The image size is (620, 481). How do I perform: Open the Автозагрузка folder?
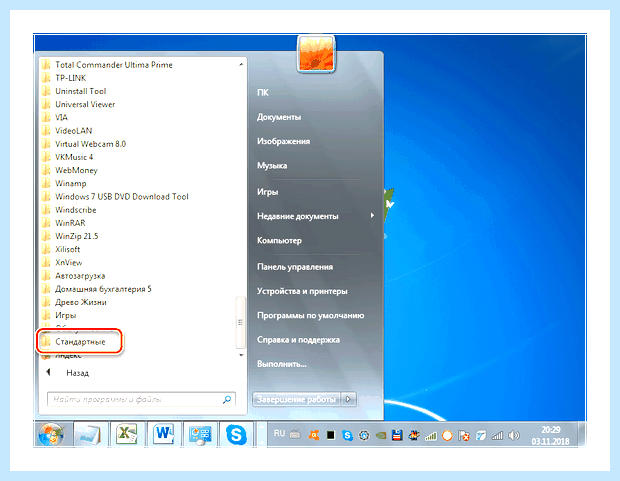tap(80, 276)
